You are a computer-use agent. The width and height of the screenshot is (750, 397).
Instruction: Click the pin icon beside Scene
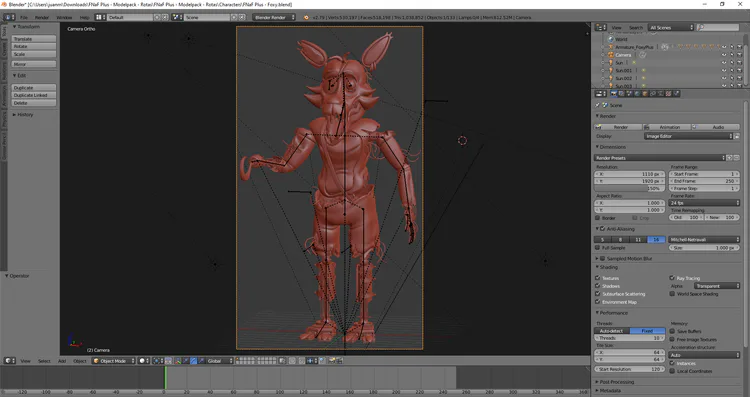tap(598, 105)
